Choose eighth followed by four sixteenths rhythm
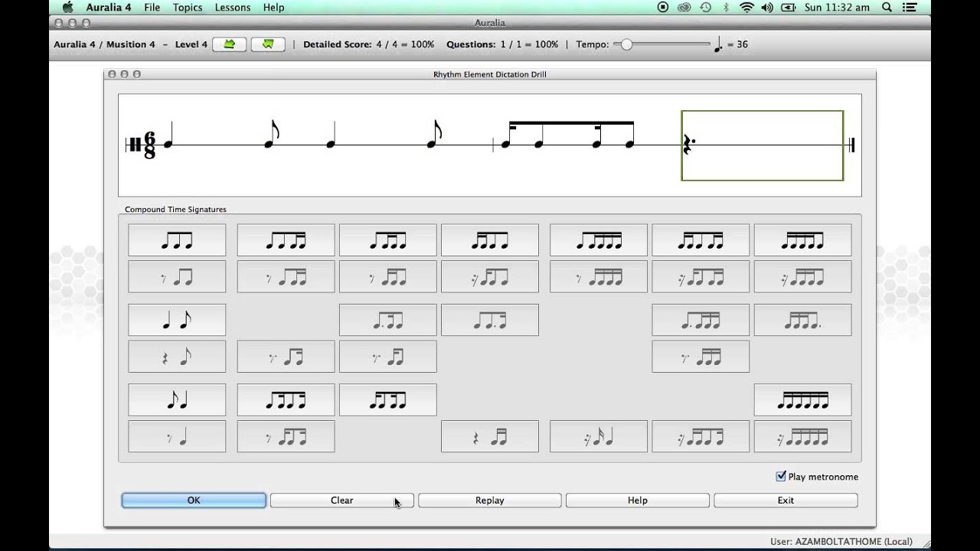The width and height of the screenshot is (980, 551). (x=599, y=240)
